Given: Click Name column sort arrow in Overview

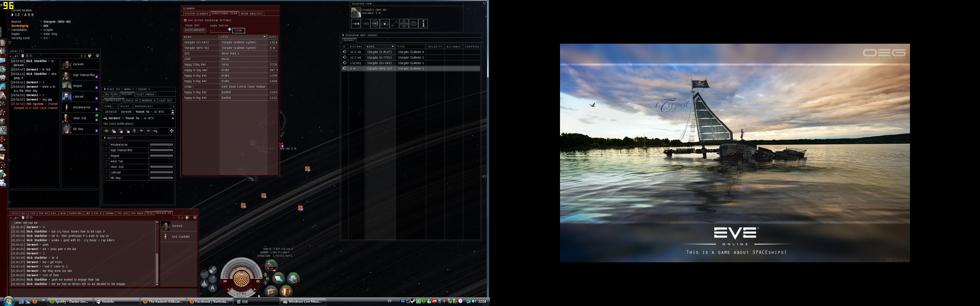Looking at the screenshot, I should click(392, 46).
